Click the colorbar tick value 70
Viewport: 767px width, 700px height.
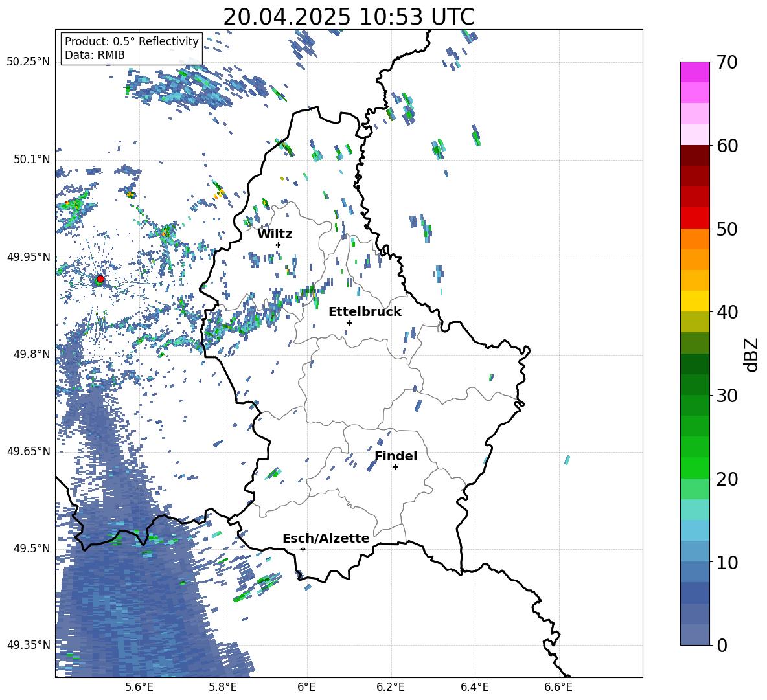[x=727, y=63]
